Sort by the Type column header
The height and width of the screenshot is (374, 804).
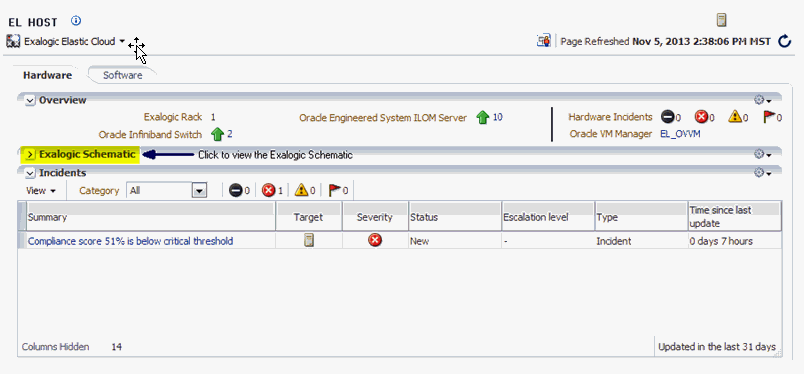641,216
